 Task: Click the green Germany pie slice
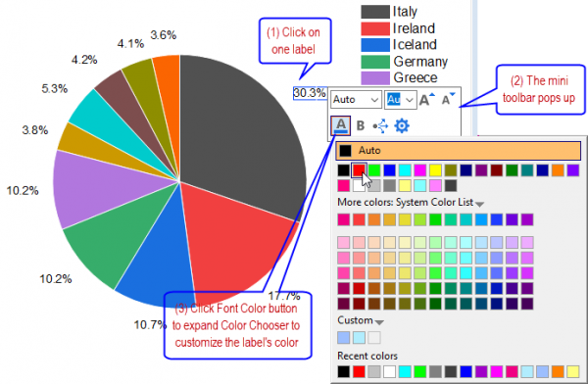(x=120, y=236)
